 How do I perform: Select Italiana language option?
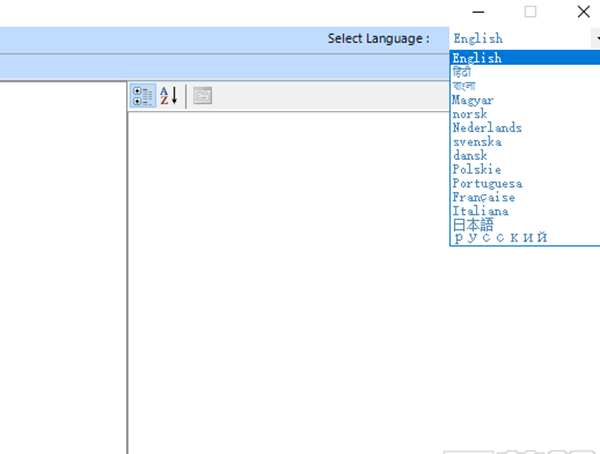pos(525,211)
